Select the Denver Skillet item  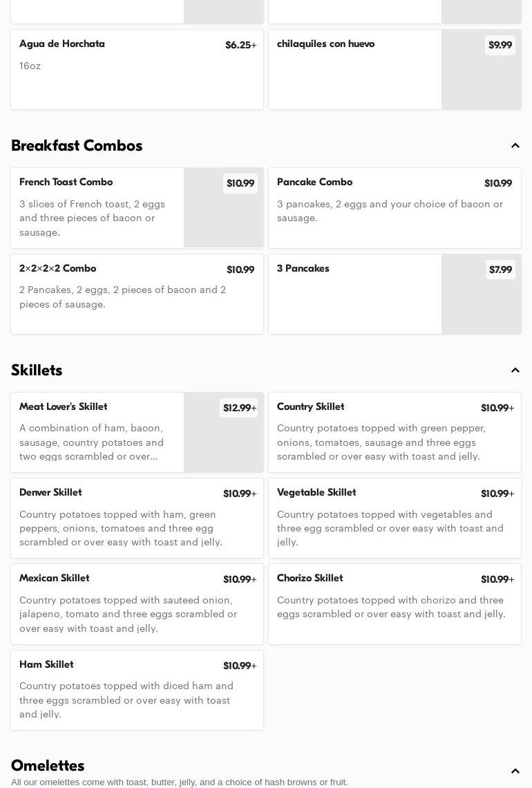point(137,518)
